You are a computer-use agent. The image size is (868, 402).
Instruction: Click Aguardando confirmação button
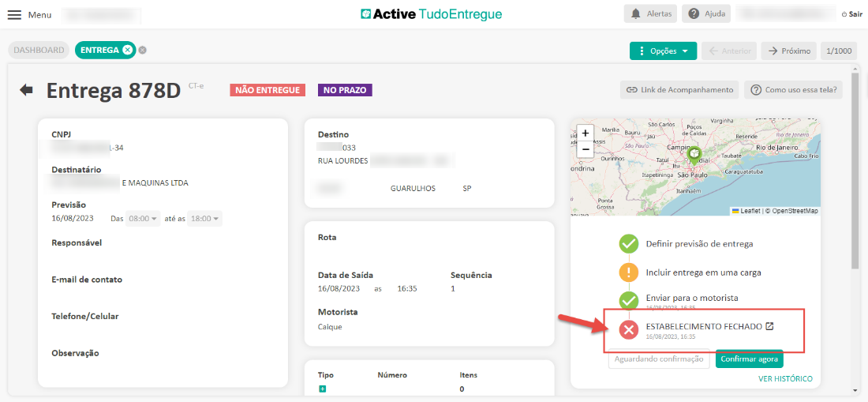(x=660, y=359)
